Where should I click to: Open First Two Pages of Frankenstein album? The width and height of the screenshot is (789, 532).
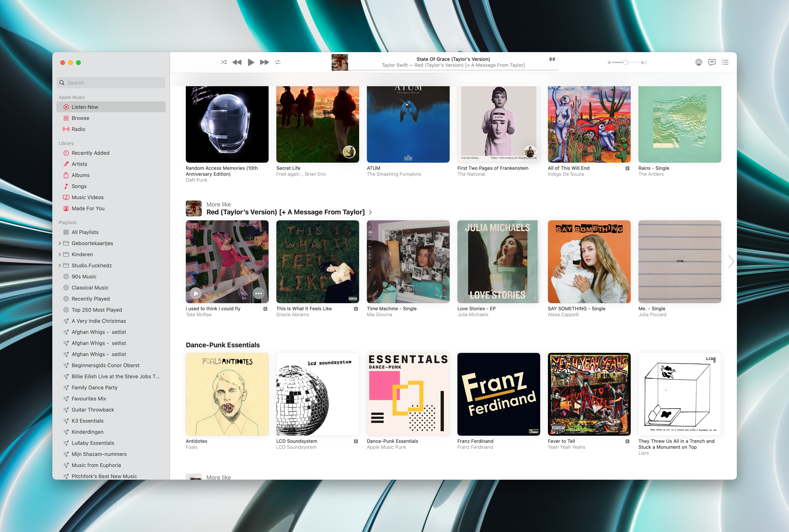[x=499, y=124]
